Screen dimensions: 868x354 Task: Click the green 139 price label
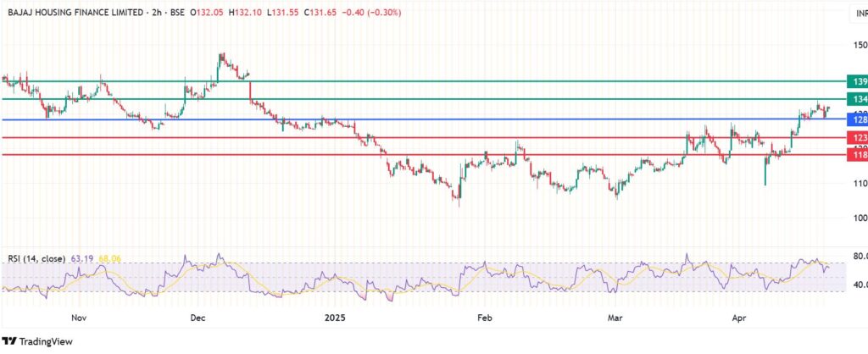(857, 80)
